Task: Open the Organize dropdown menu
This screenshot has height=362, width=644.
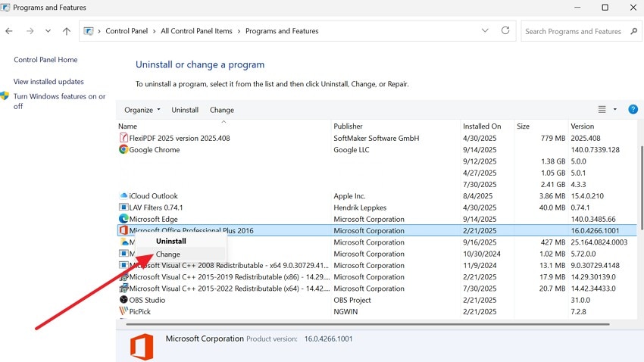Action: pos(142,110)
